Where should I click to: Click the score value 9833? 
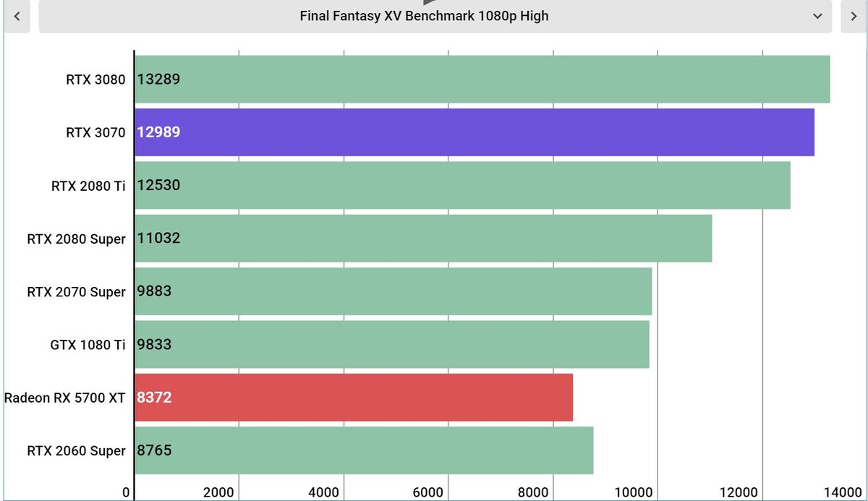pyautogui.click(x=155, y=344)
